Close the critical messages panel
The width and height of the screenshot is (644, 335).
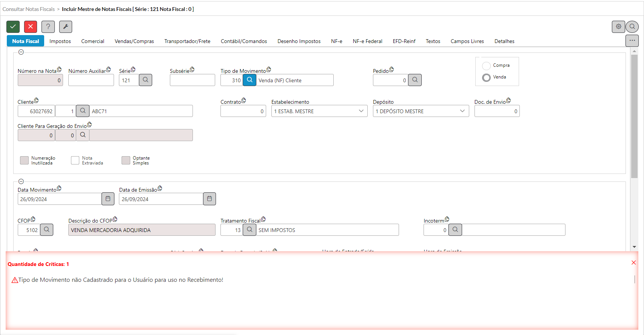tap(634, 263)
